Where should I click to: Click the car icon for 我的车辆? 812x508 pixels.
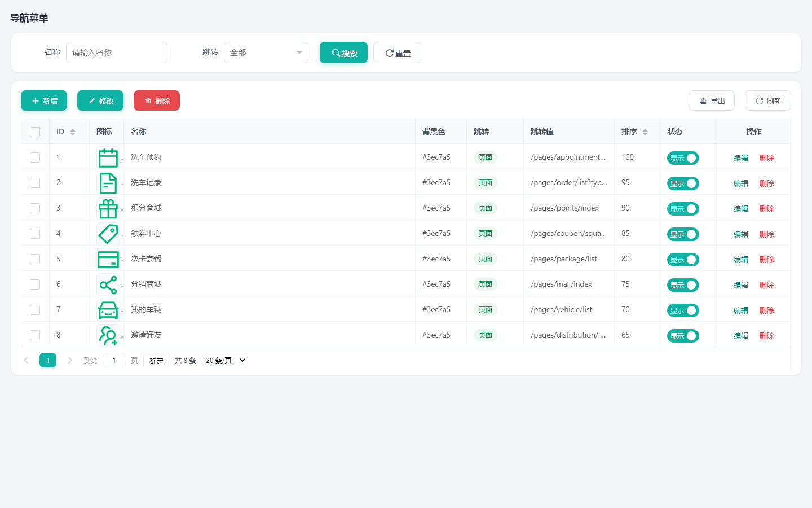click(108, 310)
